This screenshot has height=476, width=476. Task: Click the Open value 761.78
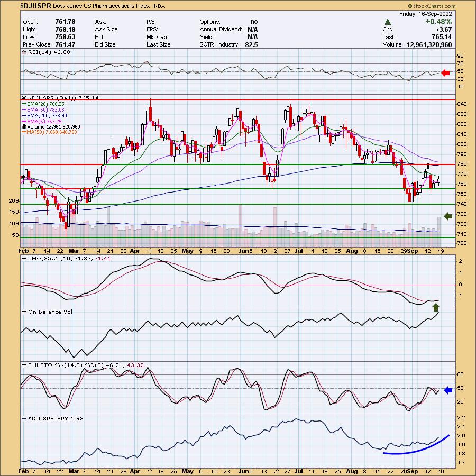[65, 22]
